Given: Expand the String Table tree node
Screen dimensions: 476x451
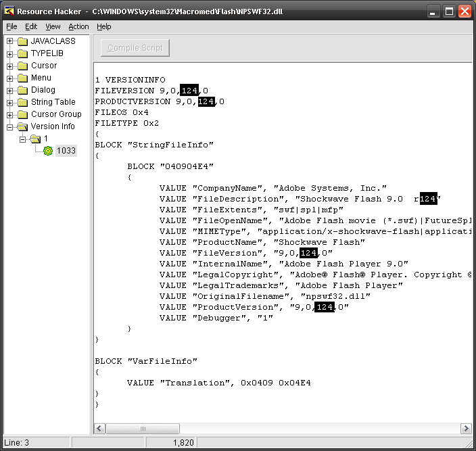Looking at the screenshot, I should click(9, 103).
